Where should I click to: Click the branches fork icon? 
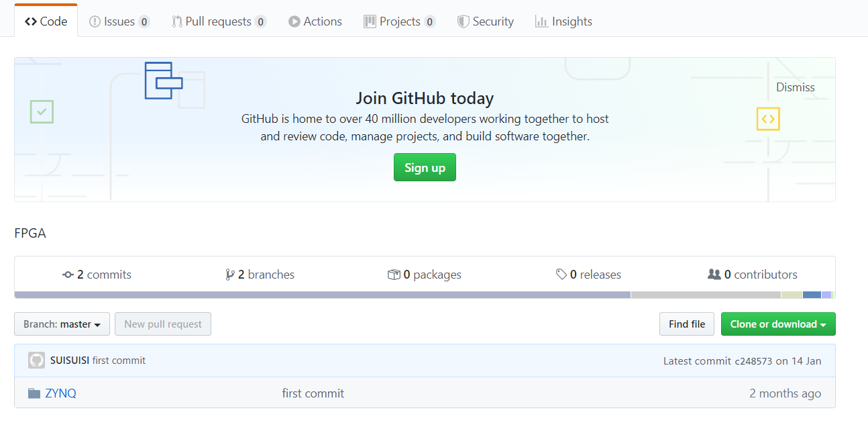230,275
